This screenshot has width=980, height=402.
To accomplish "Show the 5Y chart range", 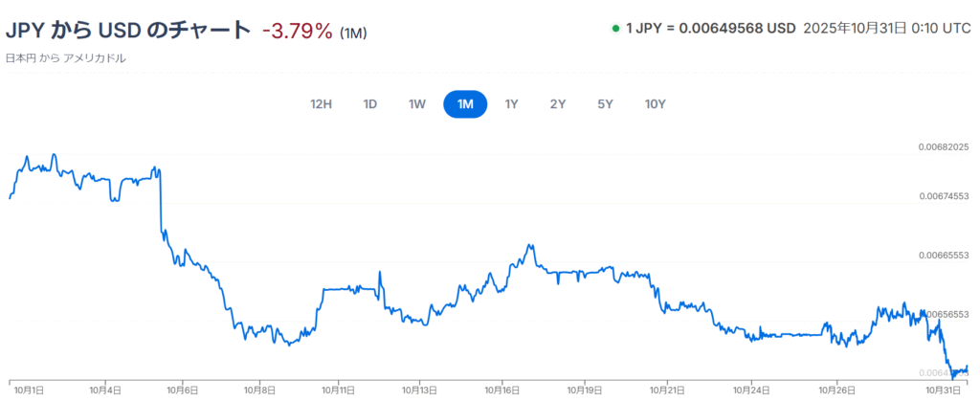I will tap(605, 104).
